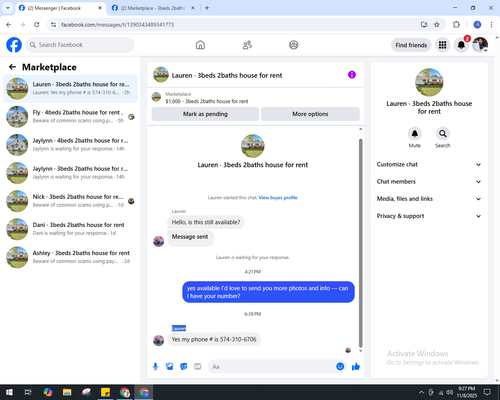This screenshot has width=500, height=400.
Task: Expand Chat members section
Action: 429,182
